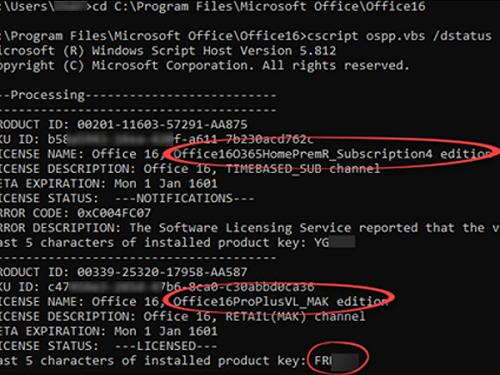500x375 pixels.
Task: Click the installed product key line starting FR
Action: (x=179, y=360)
